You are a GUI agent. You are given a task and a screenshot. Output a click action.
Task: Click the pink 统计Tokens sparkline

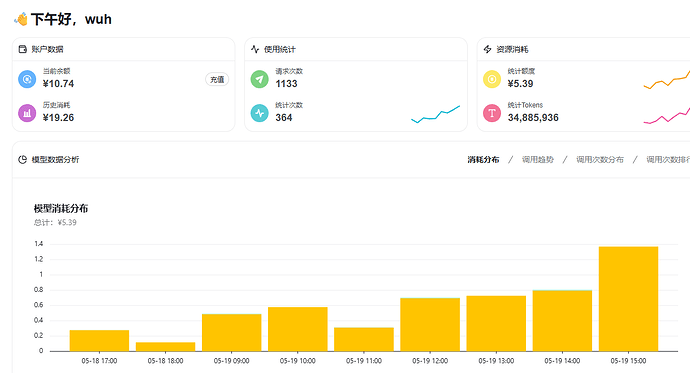[667, 115]
